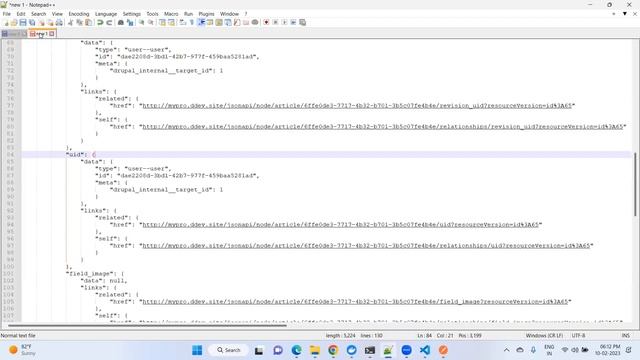This screenshot has width=640, height=360.
Task: Cut selection with the scissors icon
Action: coord(70,22)
